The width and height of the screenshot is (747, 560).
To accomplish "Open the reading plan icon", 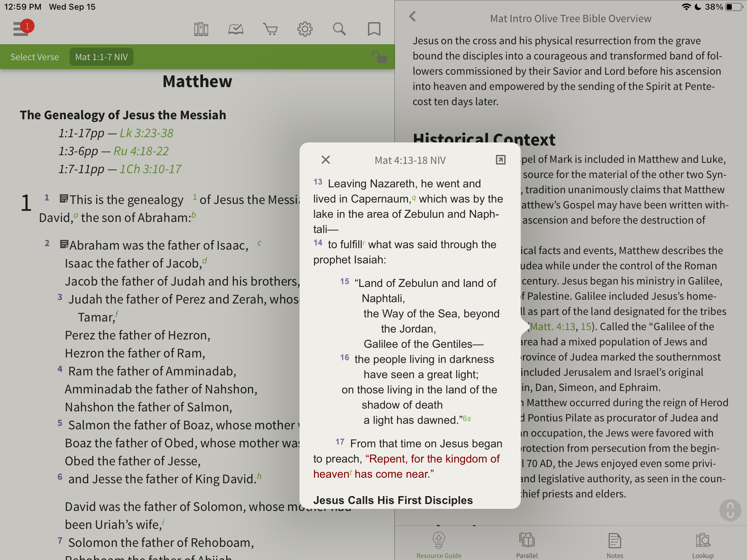I will tap(236, 29).
